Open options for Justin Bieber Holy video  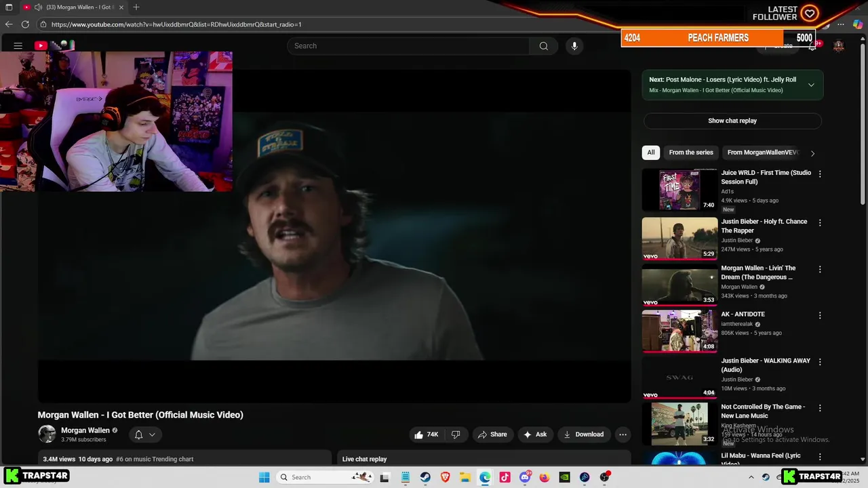coord(820,223)
